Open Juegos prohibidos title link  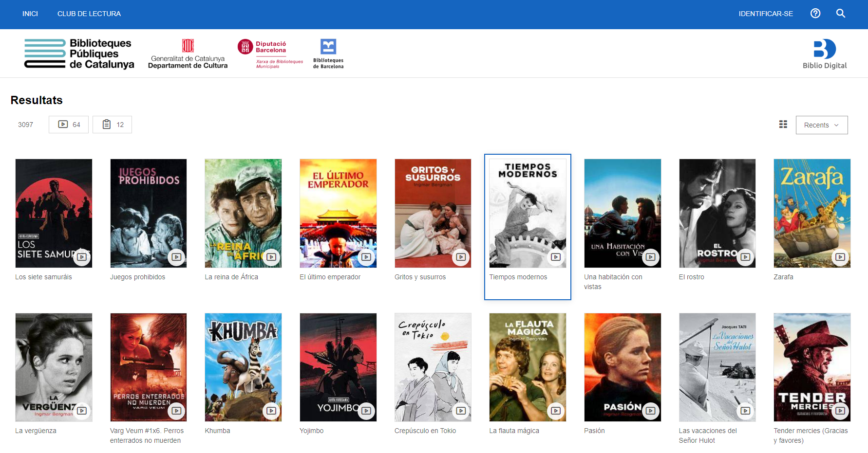coord(137,277)
